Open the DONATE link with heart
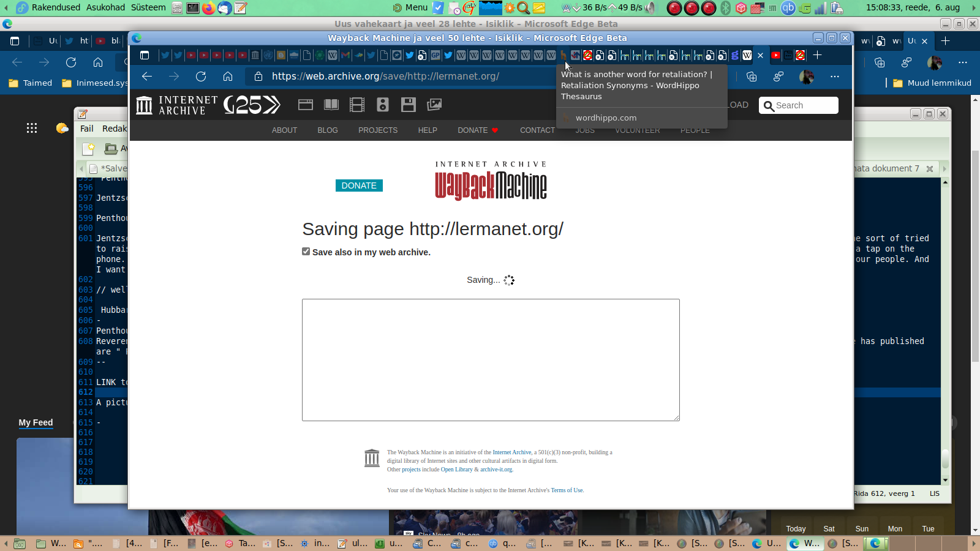 click(x=478, y=130)
